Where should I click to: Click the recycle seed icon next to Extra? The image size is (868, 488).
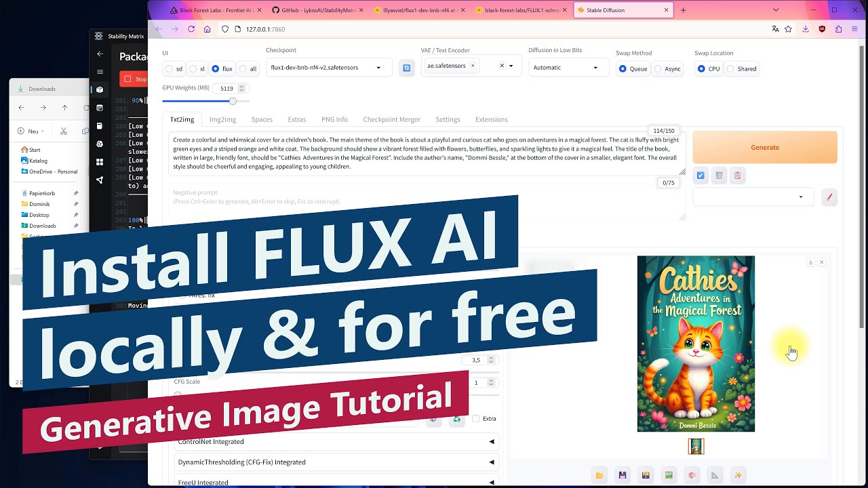(457, 419)
